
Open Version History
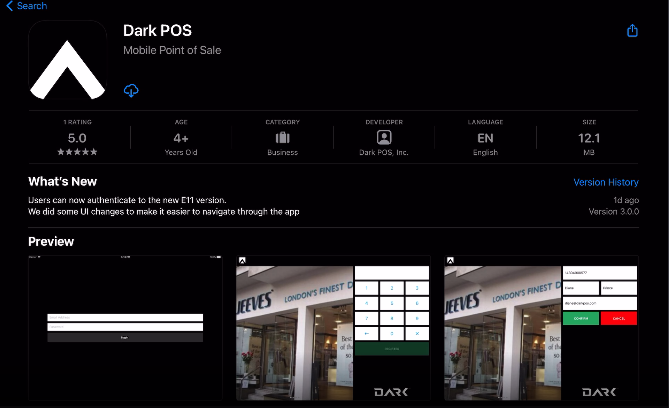(x=606, y=182)
